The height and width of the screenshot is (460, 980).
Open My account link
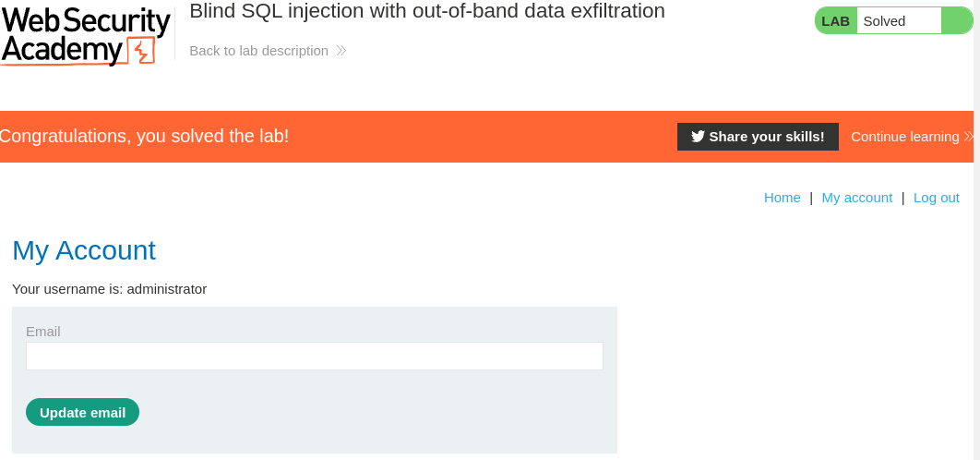coord(857,198)
